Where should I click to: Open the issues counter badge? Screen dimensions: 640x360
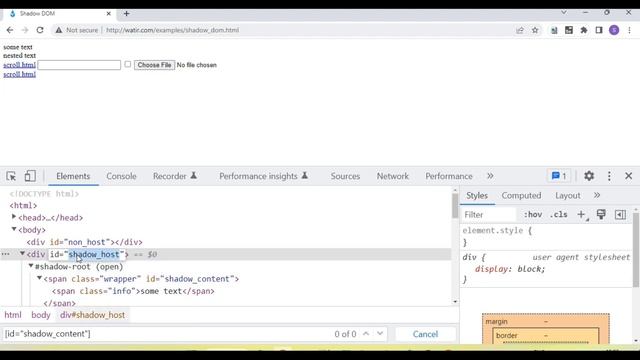559,176
